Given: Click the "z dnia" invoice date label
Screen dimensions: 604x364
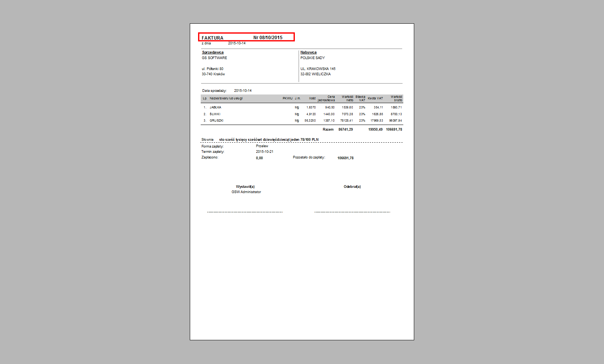Looking at the screenshot, I should pyautogui.click(x=206, y=43).
